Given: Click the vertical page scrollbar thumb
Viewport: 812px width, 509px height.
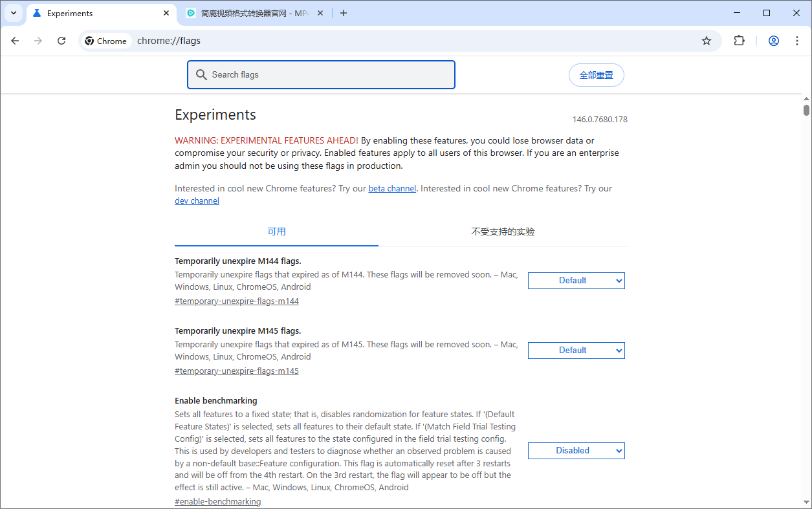Looking at the screenshot, I should tap(806, 109).
